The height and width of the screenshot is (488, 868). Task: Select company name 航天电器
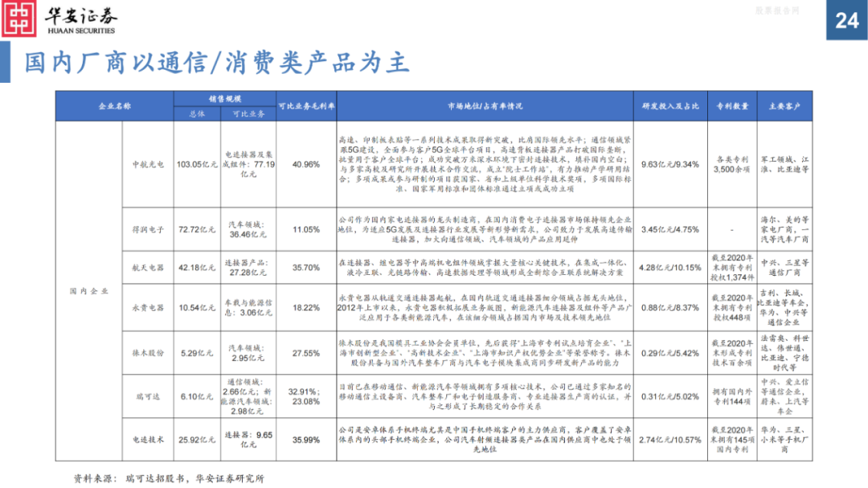pos(148,268)
